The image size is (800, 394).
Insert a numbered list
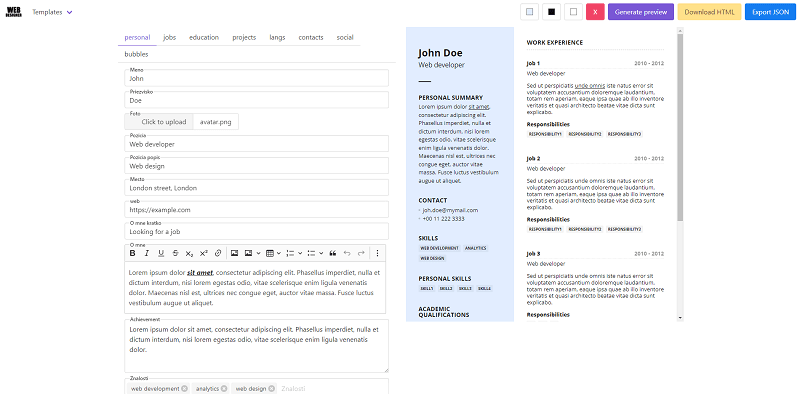(x=290, y=253)
